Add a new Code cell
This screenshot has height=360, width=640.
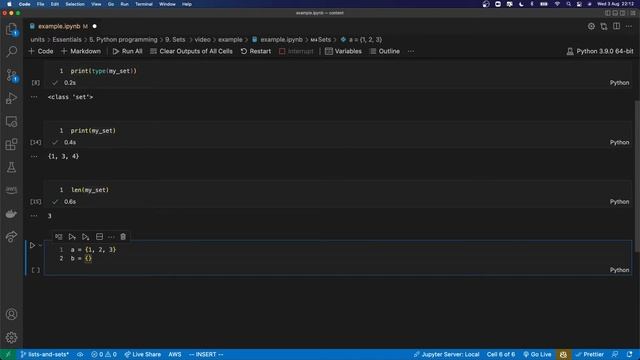click(41, 51)
